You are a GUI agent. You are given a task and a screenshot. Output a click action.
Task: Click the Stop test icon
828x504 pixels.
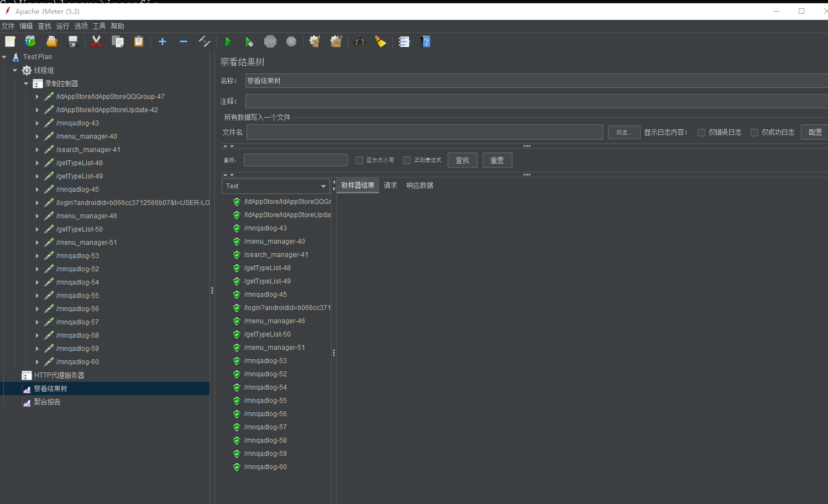[270, 41]
